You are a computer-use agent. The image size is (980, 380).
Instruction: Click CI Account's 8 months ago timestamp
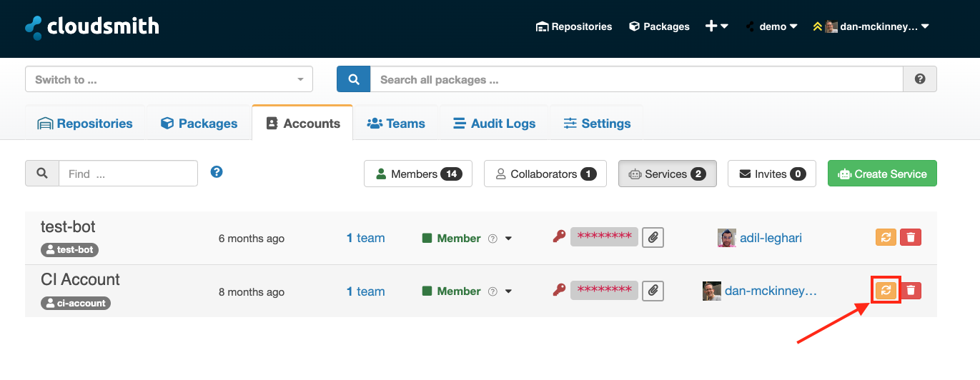click(x=252, y=291)
